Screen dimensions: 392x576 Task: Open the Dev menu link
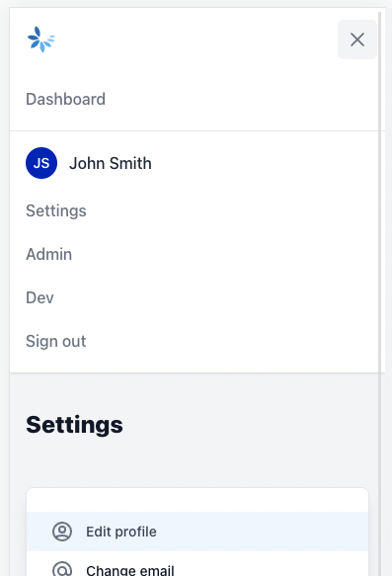pos(39,297)
